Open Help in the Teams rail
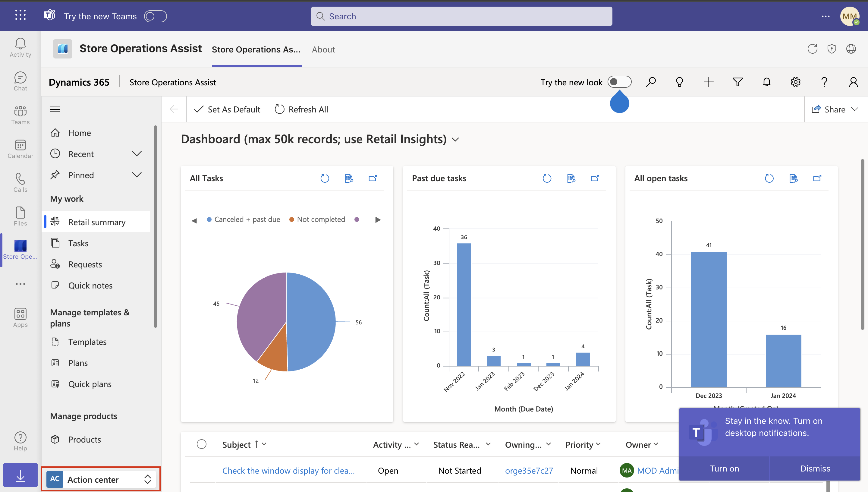Screen dimensions: 868x492 (20, 441)
